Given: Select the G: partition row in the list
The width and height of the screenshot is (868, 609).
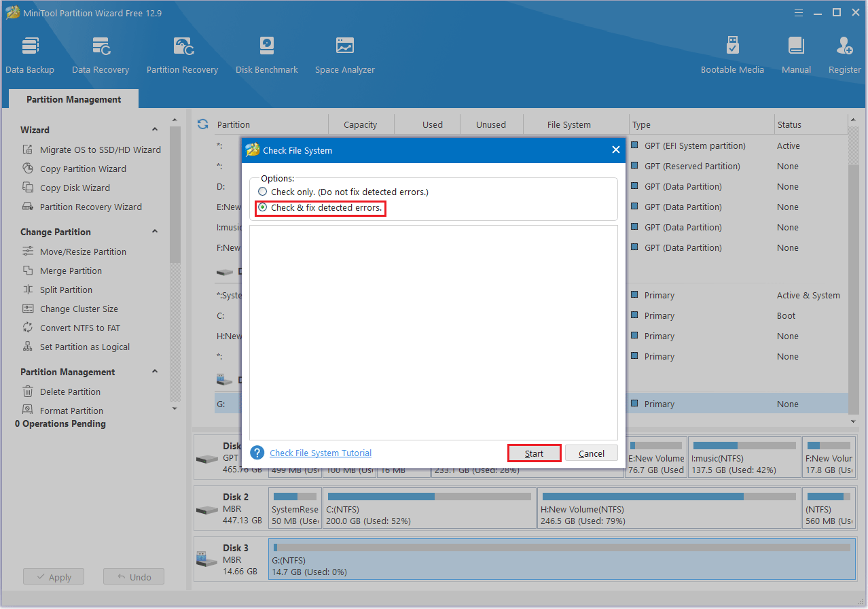Looking at the screenshot, I should pos(531,404).
